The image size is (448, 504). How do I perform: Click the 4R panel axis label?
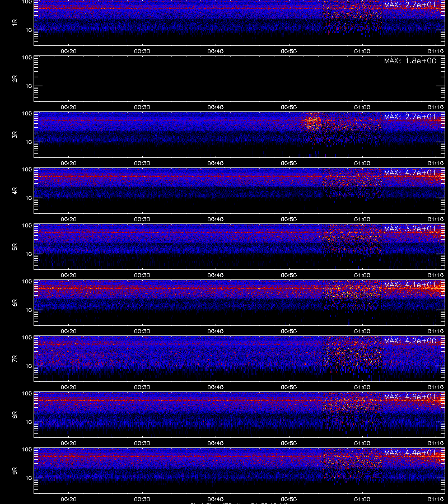click(15, 190)
